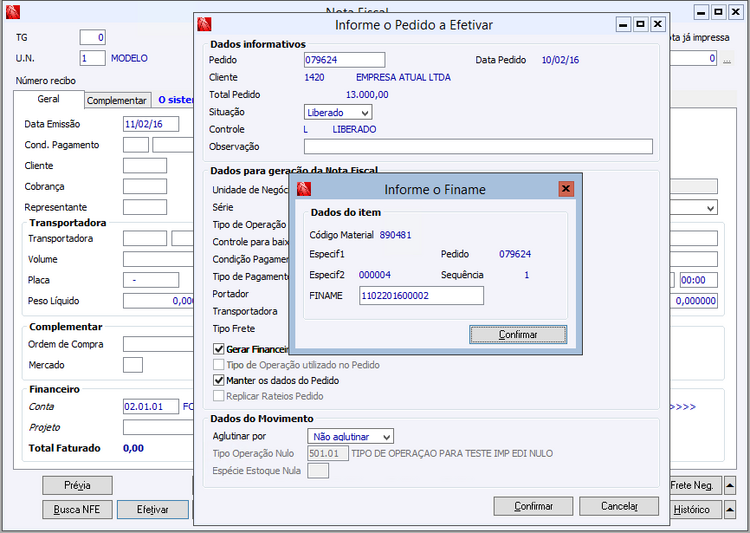Click the Tipo de Operação utilizado no Pedido checkbox
Viewport: 750px width, 533px height.
coord(219,365)
